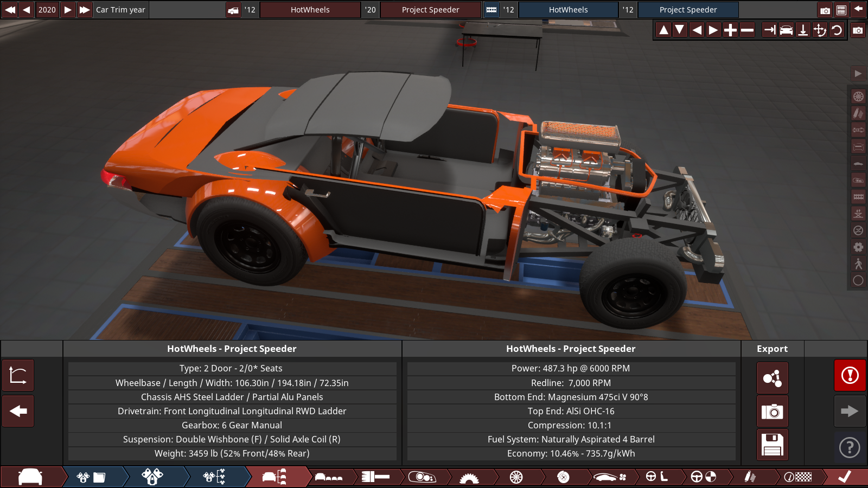Viewport: 868px width, 488px height.
Task: Toggle car lift platform icon
Action: click(x=858, y=214)
